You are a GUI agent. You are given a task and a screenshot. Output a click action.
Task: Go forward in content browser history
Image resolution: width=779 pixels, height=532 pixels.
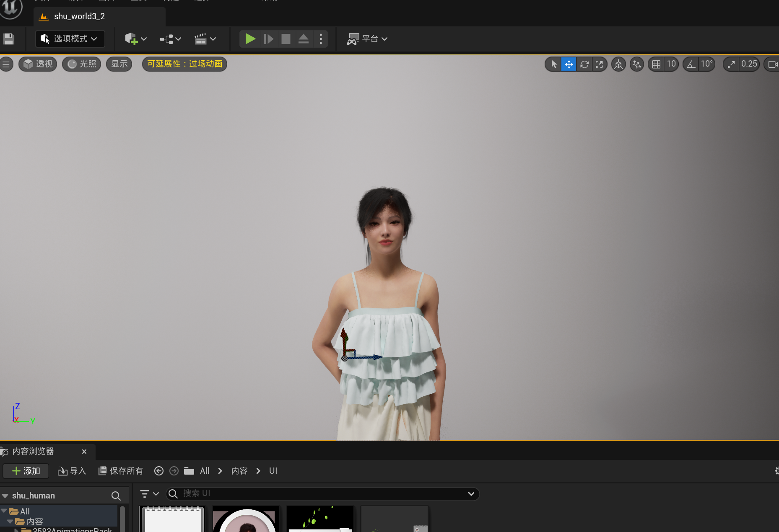click(174, 471)
